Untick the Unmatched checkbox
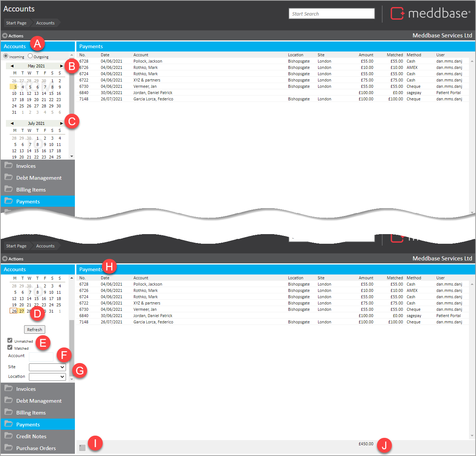 pos(10,340)
